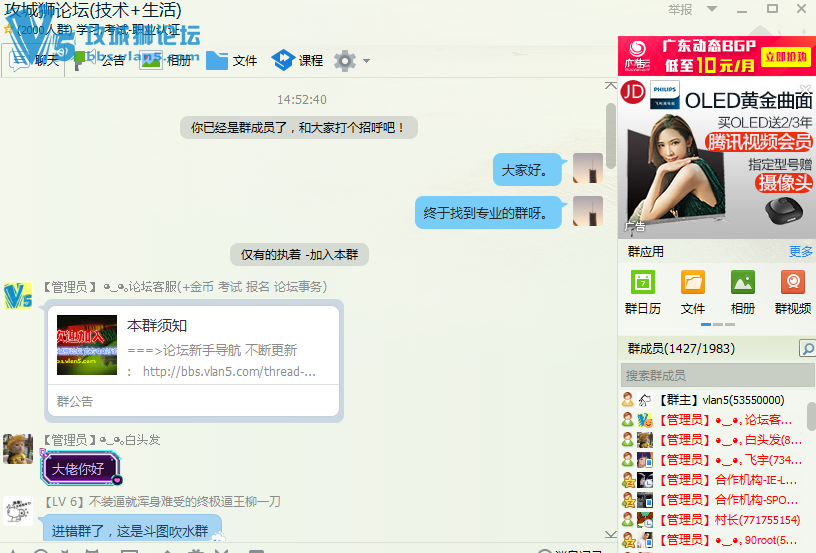Click the 白头发 admin avatar in chat
This screenshot has width=816, height=553.
coord(18,448)
